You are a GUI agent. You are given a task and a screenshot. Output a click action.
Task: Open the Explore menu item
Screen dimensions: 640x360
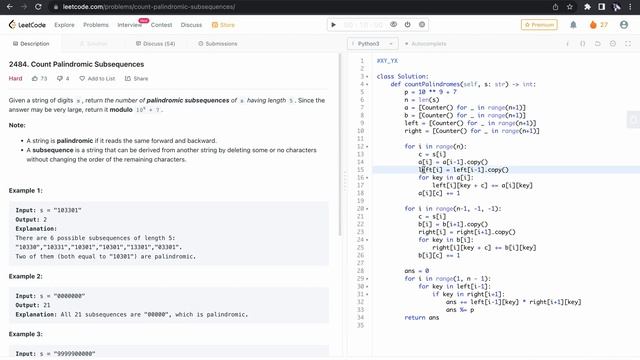point(64,25)
